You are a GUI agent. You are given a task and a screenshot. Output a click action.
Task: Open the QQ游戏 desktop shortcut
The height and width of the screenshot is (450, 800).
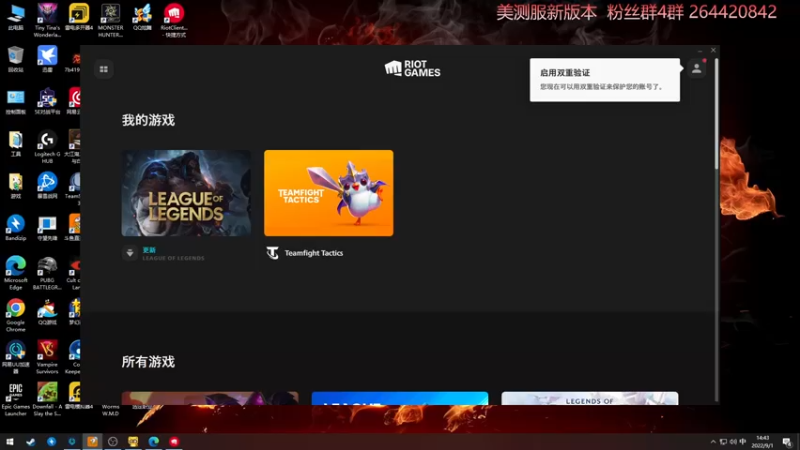click(47, 311)
